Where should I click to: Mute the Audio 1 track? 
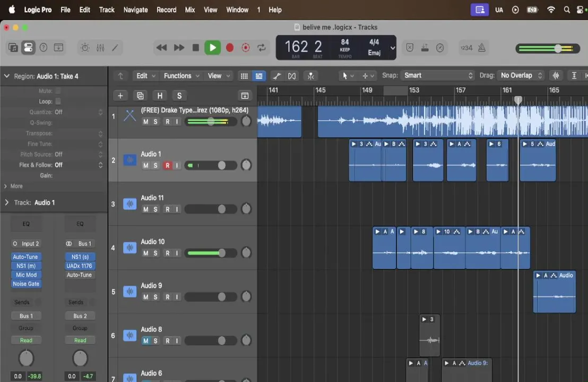point(145,166)
